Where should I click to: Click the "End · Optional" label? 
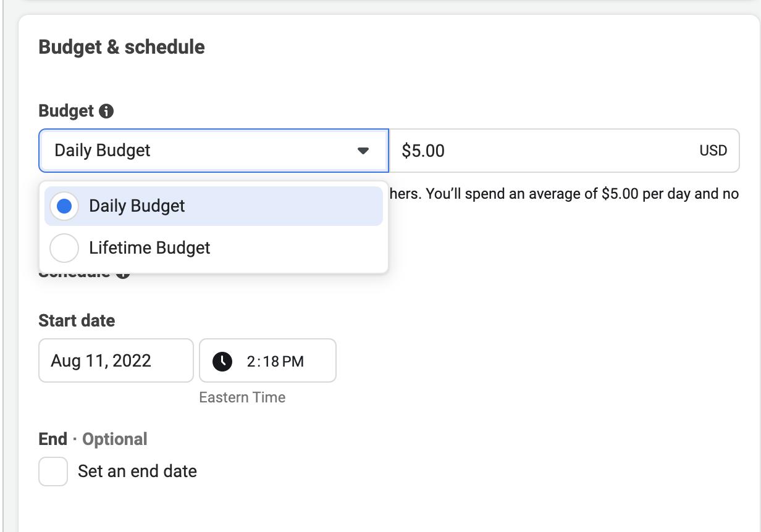93,439
